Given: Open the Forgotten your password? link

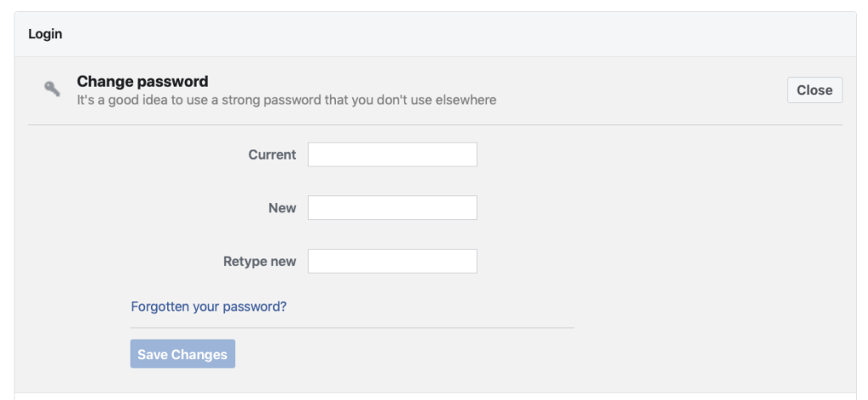Looking at the screenshot, I should pos(209,307).
